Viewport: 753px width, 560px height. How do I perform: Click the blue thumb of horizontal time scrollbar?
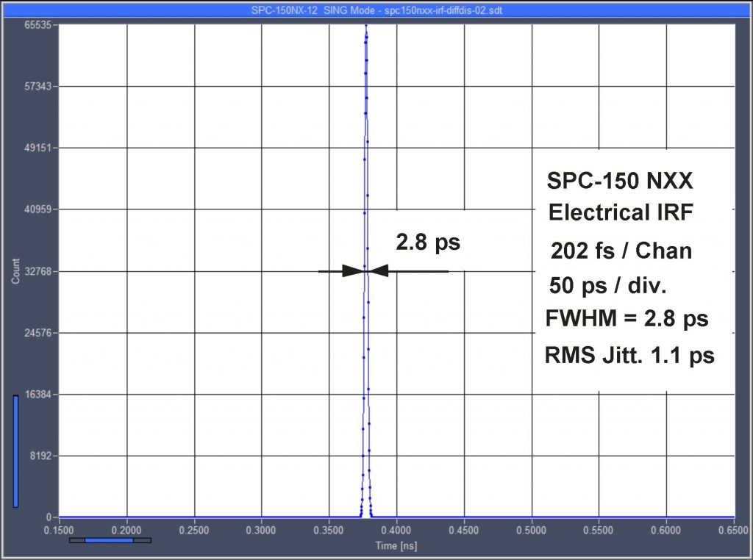pos(109,540)
